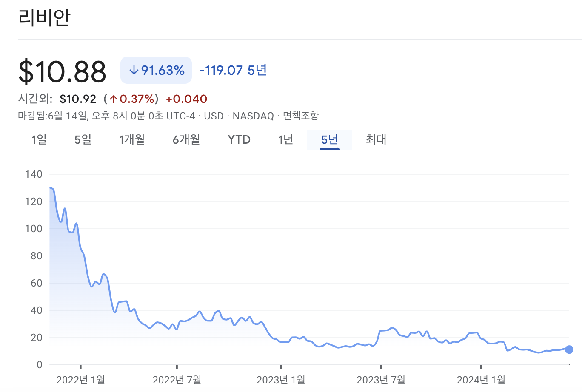582x392 pixels.
Task: Click the 면책조항 disclaimer link
Action: coord(301,116)
